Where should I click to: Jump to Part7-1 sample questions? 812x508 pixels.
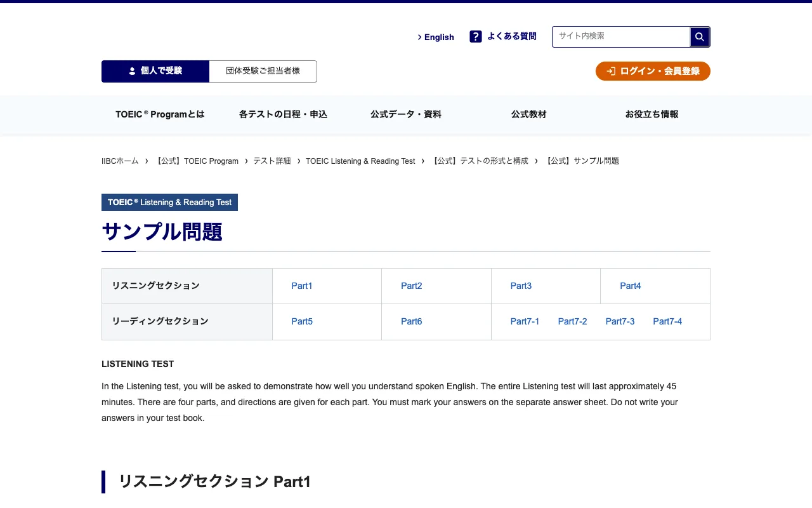tap(525, 321)
